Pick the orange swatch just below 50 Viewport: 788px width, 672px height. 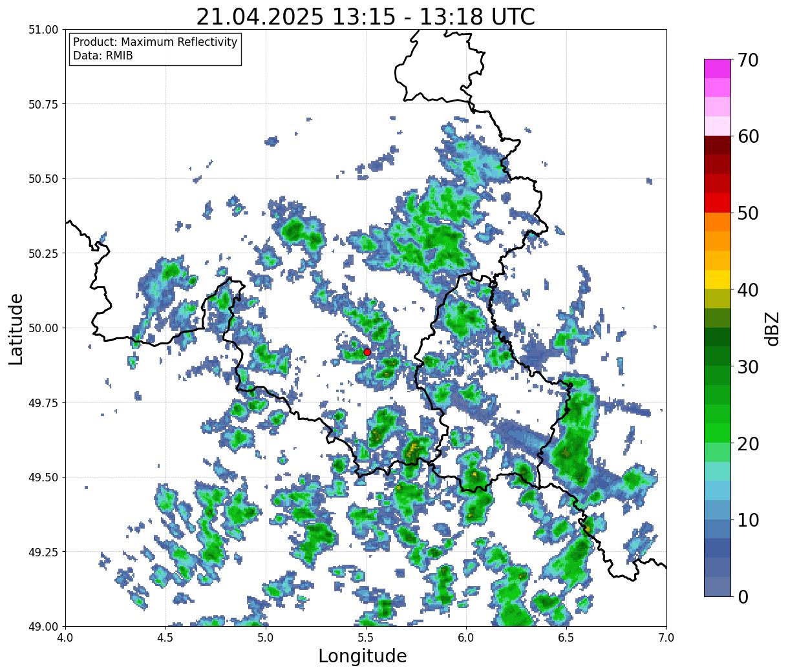[718, 222]
